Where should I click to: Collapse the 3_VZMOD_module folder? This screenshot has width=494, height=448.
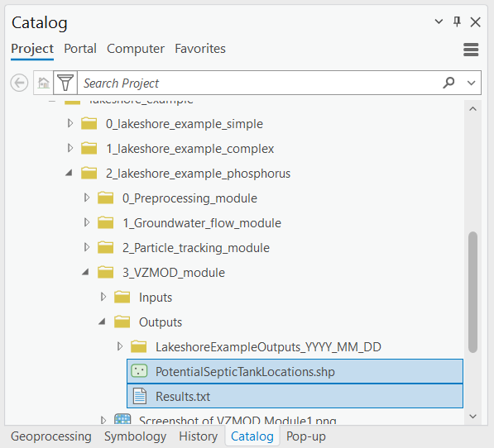click(85, 272)
